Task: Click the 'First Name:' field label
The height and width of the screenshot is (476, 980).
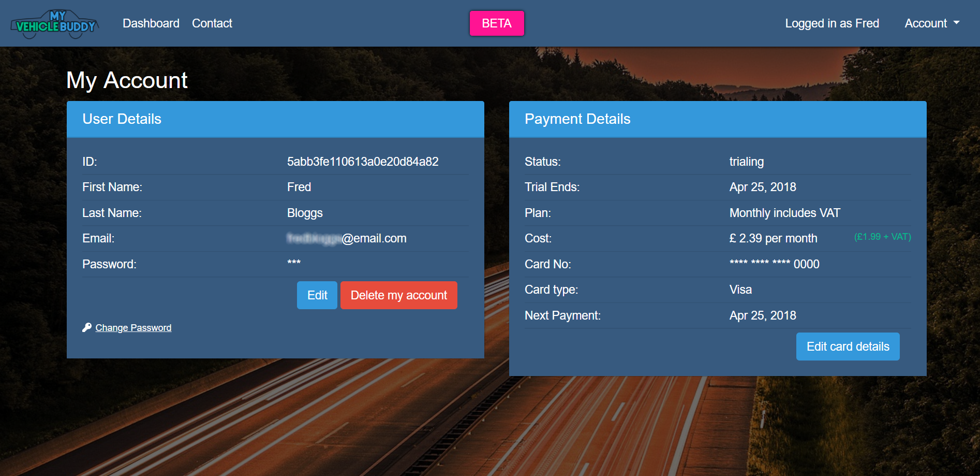Action: coord(112,187)
